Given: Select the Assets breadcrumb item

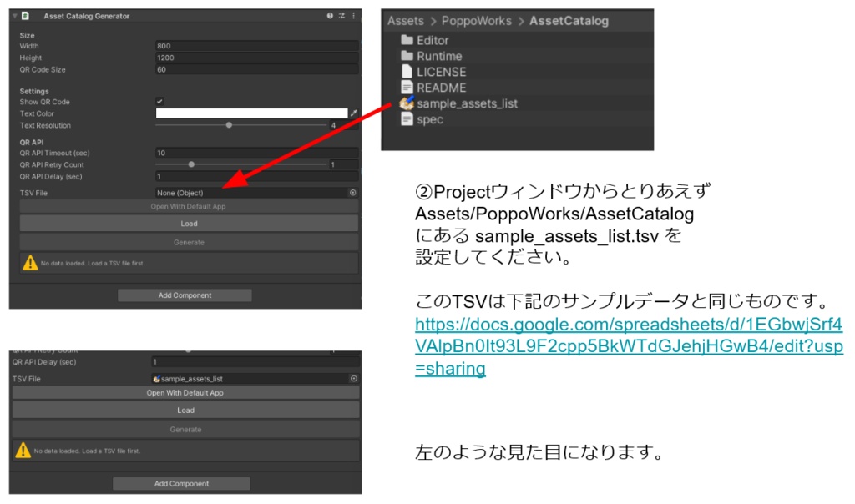Looking at the screenshot, I should point(406,20).
